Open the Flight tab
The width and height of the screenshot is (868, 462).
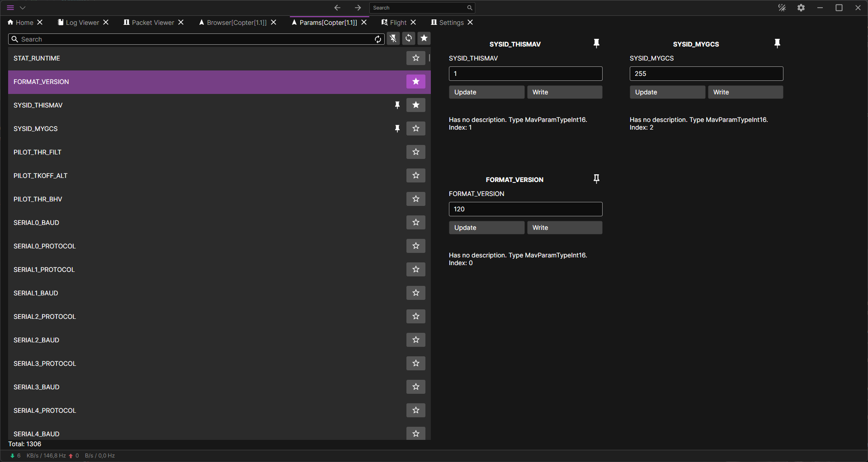click(x=398, y=23)
